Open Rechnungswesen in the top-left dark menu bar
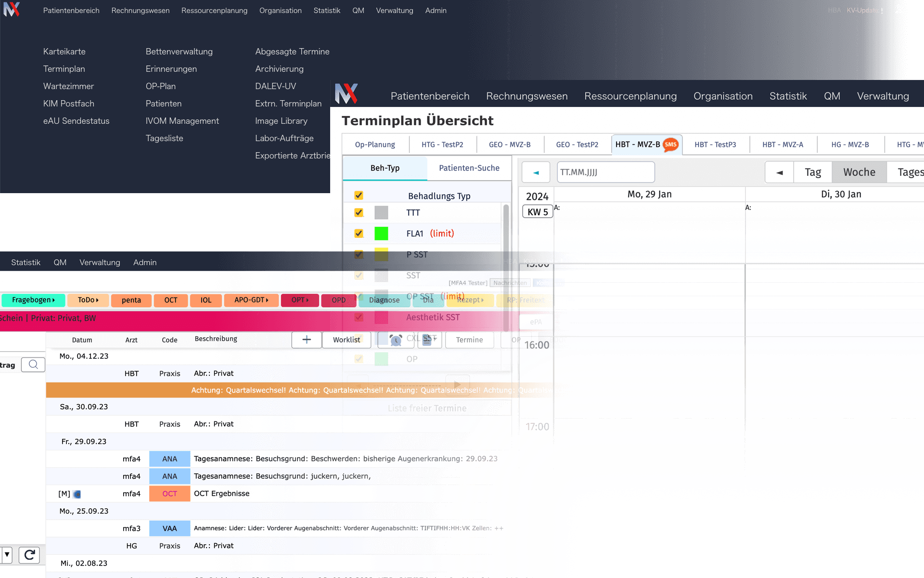 tap(141, 11)
